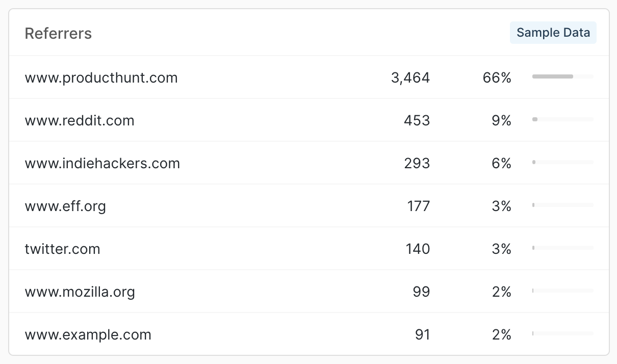Click the 453 count for reddit
Viewport: 617px width, 364px height.
click(416, 121)
